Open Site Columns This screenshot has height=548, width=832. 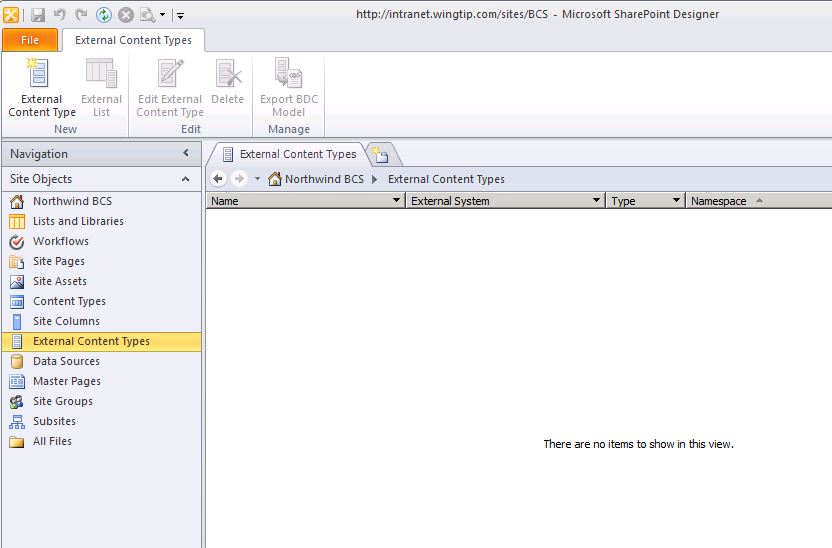(x=102, y=321)
